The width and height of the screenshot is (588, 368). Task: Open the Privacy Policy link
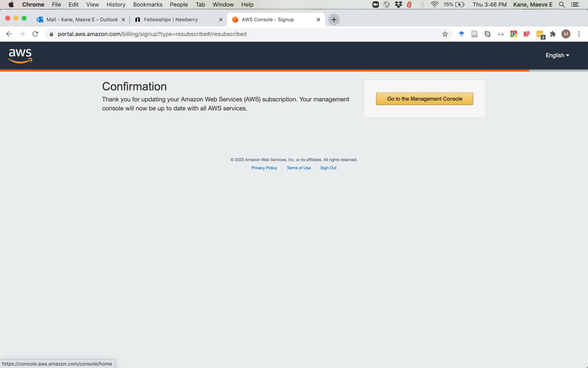click(x=264, y=168)
